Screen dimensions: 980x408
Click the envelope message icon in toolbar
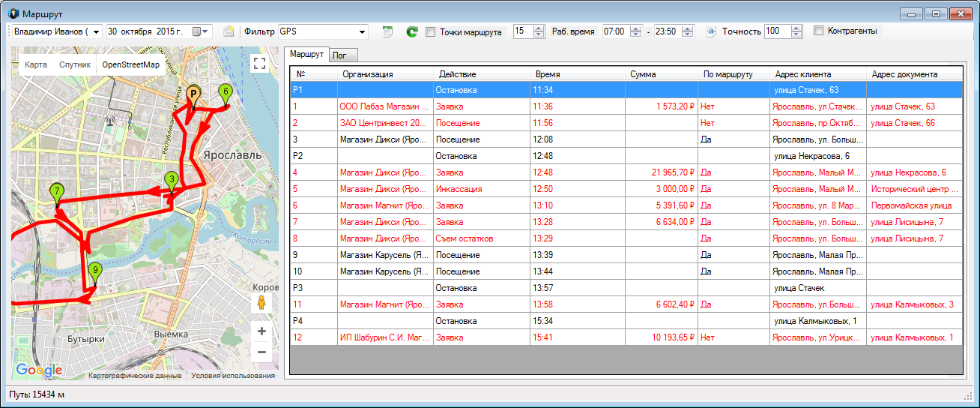(229, 31)
